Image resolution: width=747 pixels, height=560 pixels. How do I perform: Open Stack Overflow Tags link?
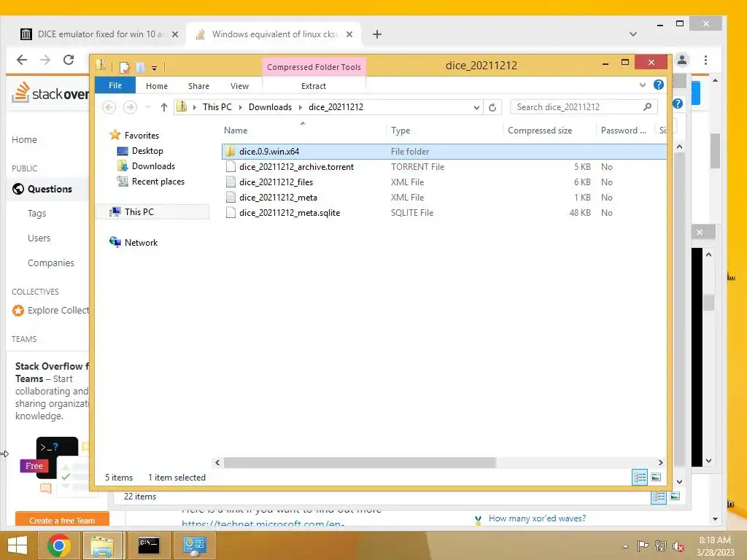coord(36,214)
